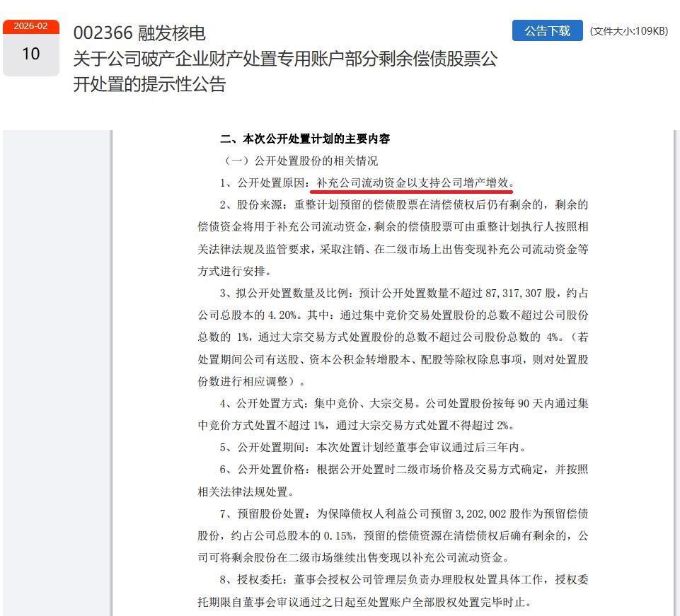This screenshot has width=680, height=616.
Task: Click the text 方式进行安排。
Action: pyautogui.click(x=235, y=271)
